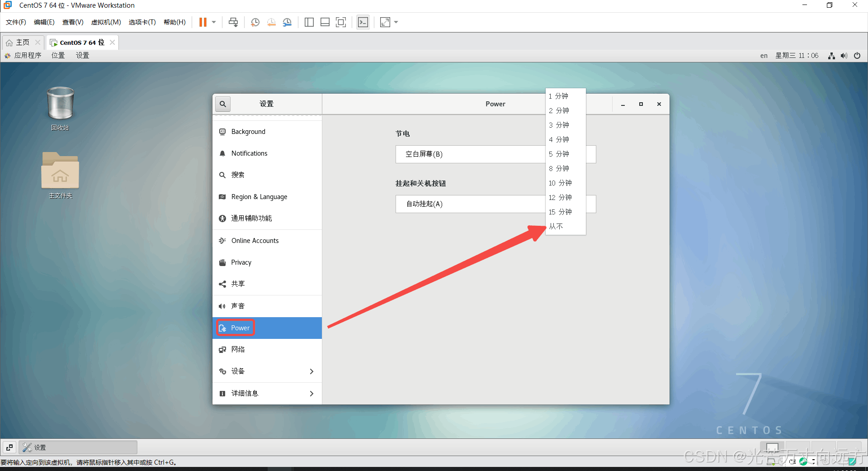Click the VMware pause button
The width and height of the screenshot is (868, 471).
click(x=203, y=22)
